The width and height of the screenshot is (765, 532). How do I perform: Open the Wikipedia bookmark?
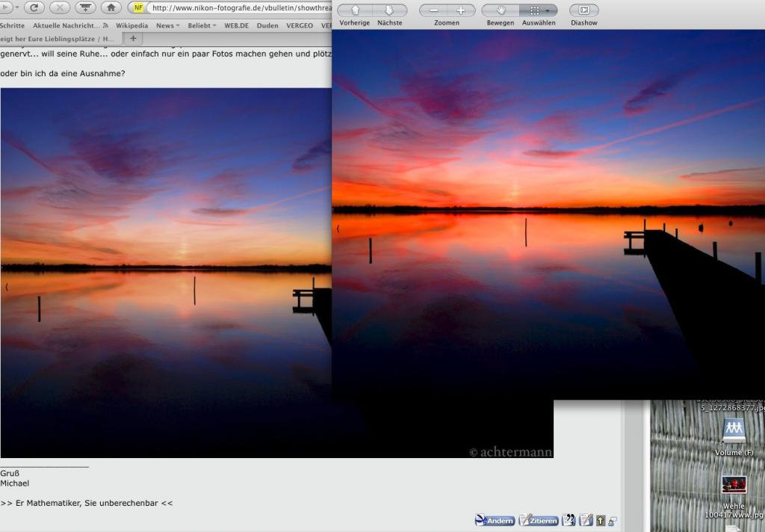click(x=131, y=25)
